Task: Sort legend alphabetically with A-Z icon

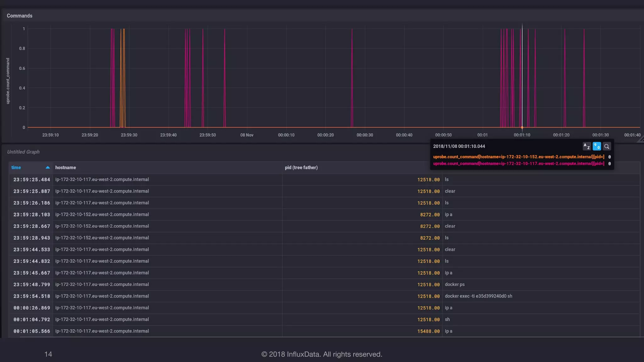Action: [x=586, y=146]
